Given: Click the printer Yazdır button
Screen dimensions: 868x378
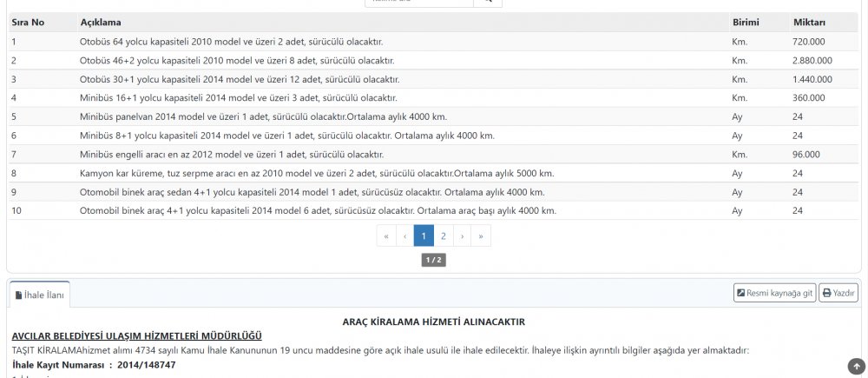Looking at the screenshot, I should click(x=839, y=294).
